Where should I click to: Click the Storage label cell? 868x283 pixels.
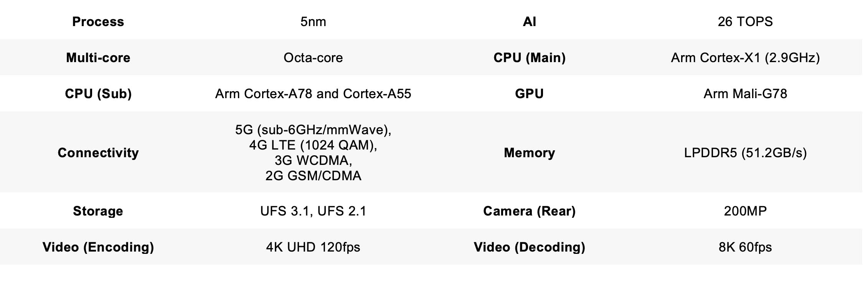pyautogui.click(x=98, y=211)
